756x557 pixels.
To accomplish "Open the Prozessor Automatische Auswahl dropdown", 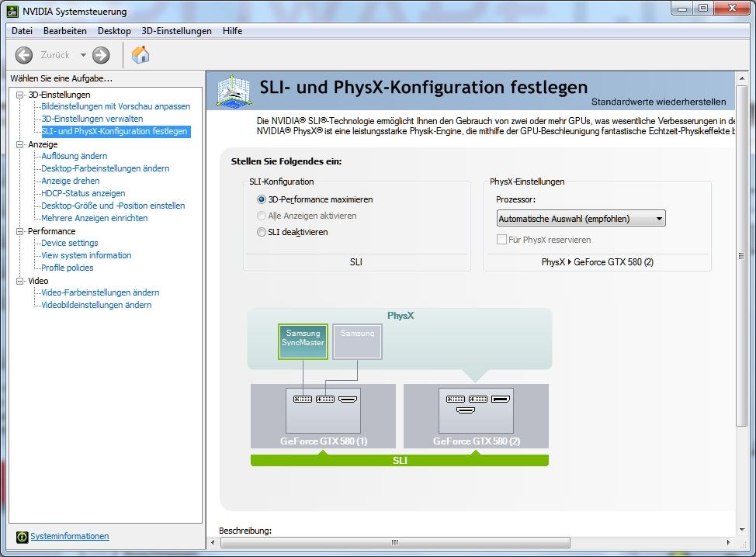I will click(x=581, y=219).
